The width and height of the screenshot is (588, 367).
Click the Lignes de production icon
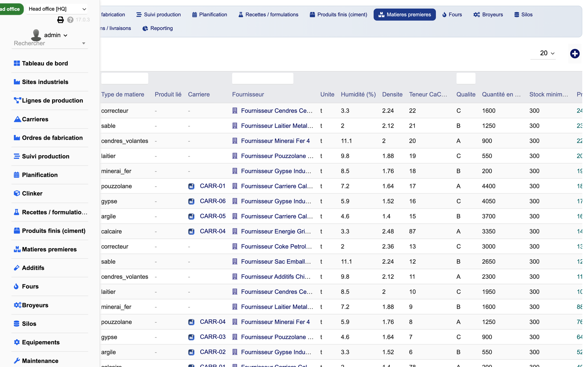tap(18, 101)
